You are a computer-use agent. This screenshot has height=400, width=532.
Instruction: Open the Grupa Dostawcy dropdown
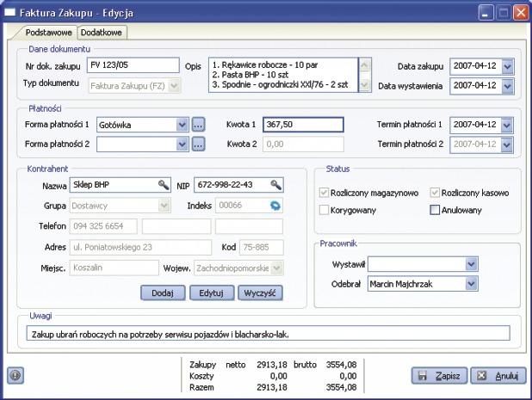(164, 206)
